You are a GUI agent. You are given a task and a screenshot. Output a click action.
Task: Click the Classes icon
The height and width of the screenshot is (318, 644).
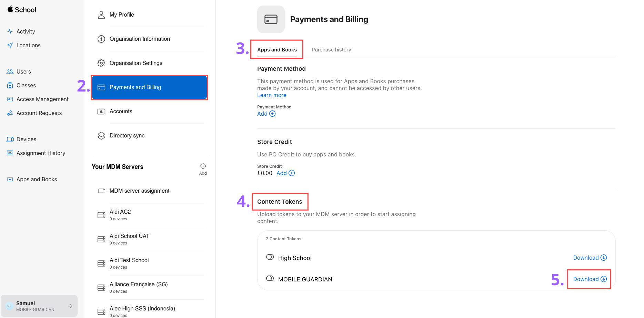pyautogui.click(x=10, y=85)
